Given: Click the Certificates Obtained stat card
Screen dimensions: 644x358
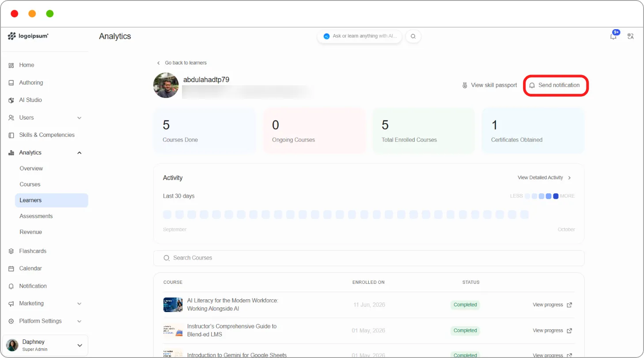Looking at the screenshot, I should pos(533,131).
